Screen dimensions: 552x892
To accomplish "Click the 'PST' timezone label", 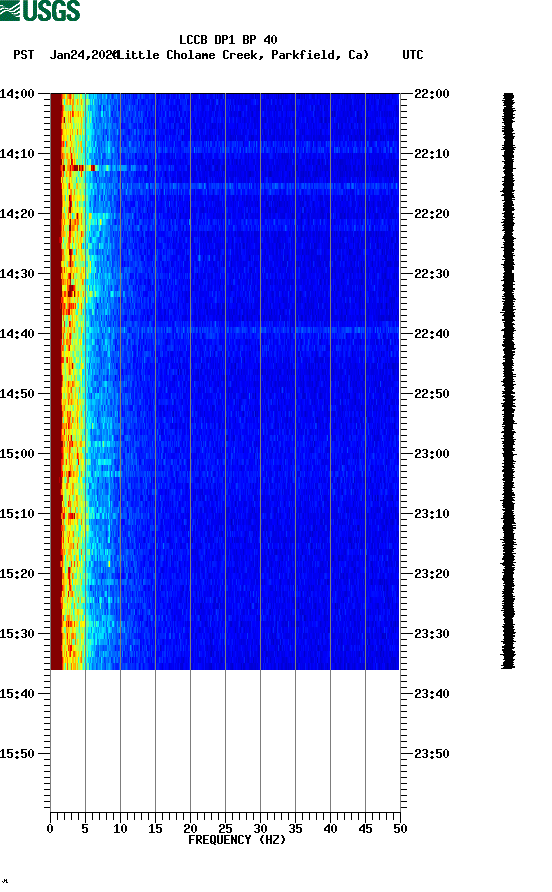I will point(24,55).
